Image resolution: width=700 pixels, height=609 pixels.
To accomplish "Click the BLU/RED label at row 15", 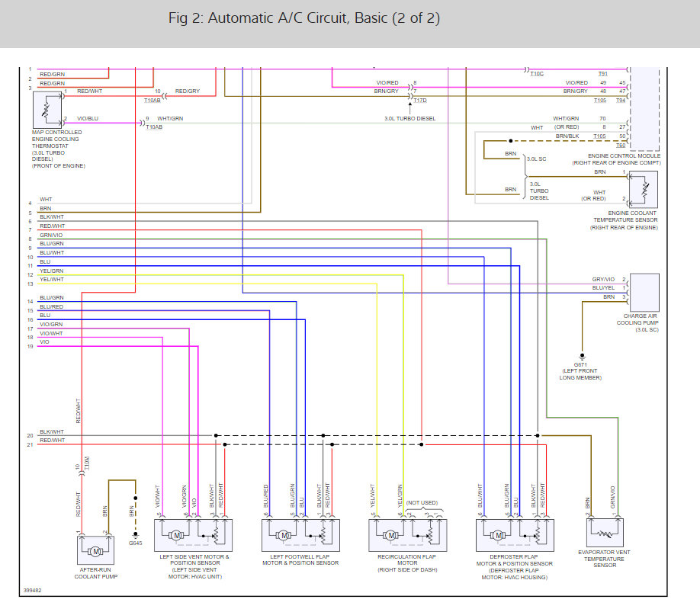I will 51,307.
